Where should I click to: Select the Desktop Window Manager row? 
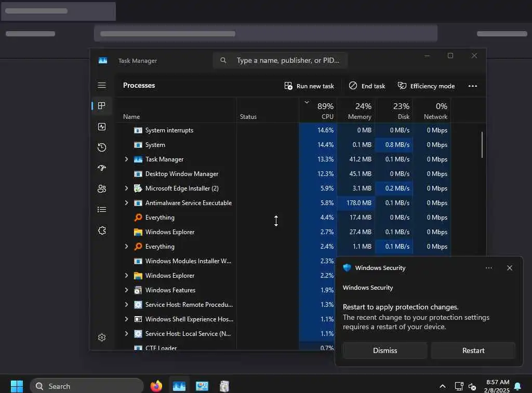284,173
